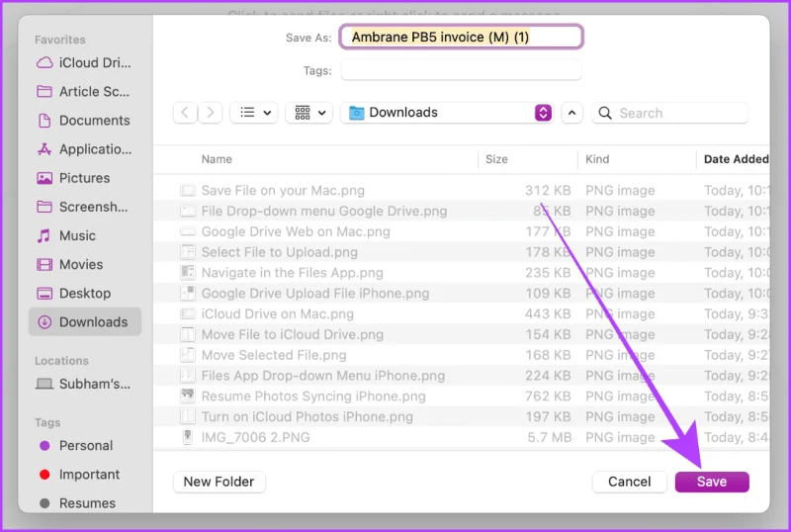Cancel the save dialog
Screen dimensions: 791x532
coord(629,482)
